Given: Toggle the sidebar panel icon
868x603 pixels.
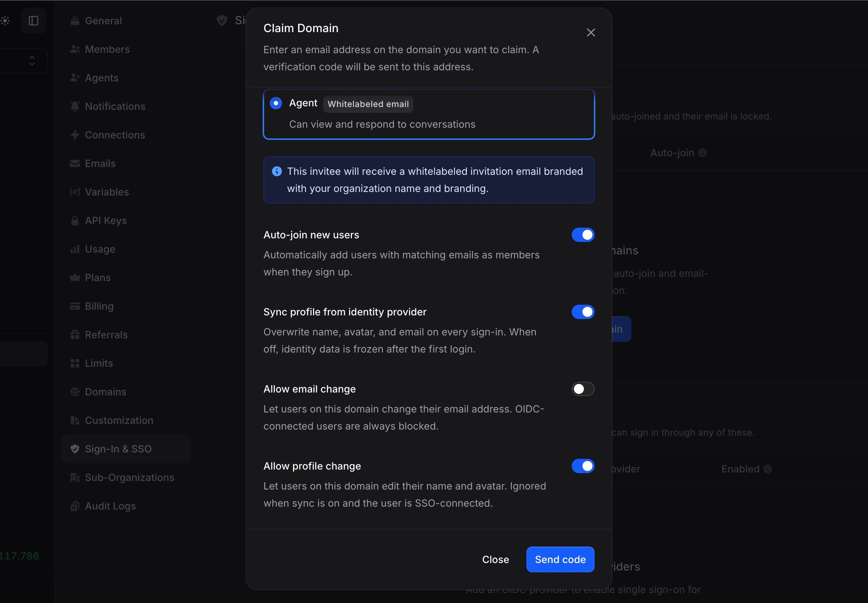Looking at the screenshot, I should click(34, 20).
